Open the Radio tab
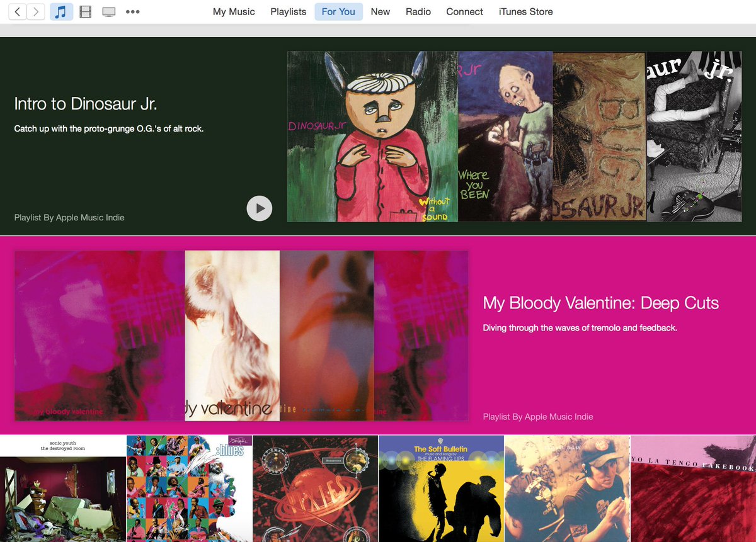The height and width of the screenshot is (542, 756). point(418,11)
